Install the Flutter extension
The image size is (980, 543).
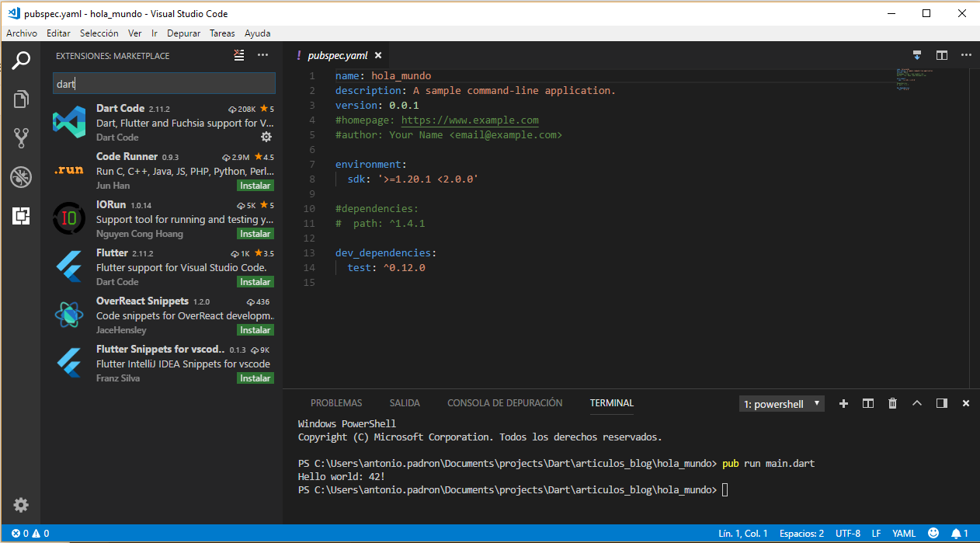pyautogui.click(x=255, y=282)
